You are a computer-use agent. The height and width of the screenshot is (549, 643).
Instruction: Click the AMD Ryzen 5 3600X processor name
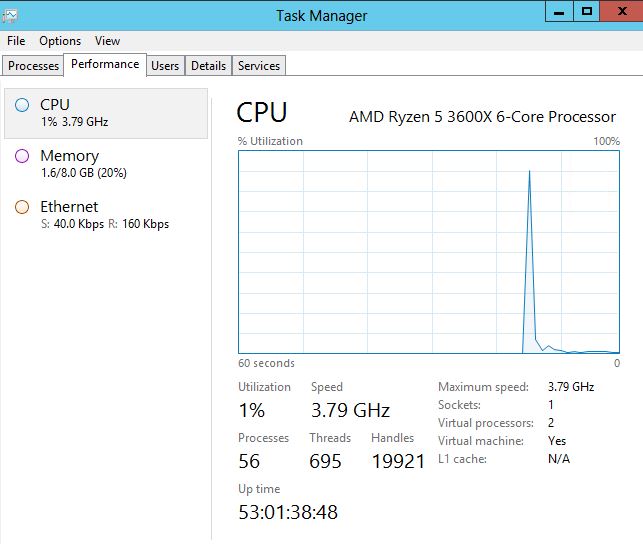pyautogui.click(x=482, y=117)
